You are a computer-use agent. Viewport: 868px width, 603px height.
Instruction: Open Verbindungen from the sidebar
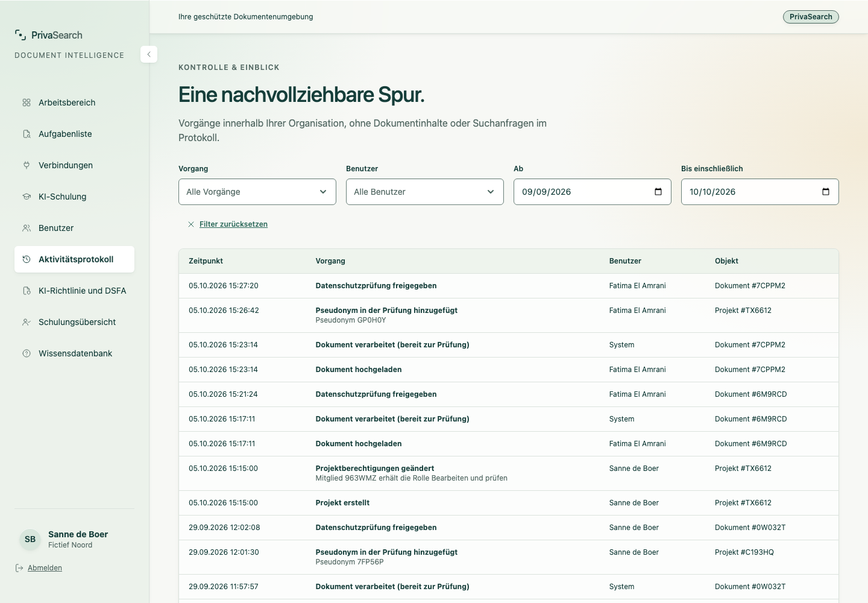coord(74,165)
